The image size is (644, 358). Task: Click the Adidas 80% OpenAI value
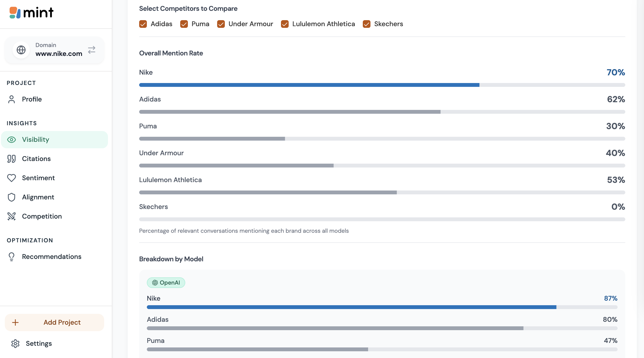coord(610,320)
